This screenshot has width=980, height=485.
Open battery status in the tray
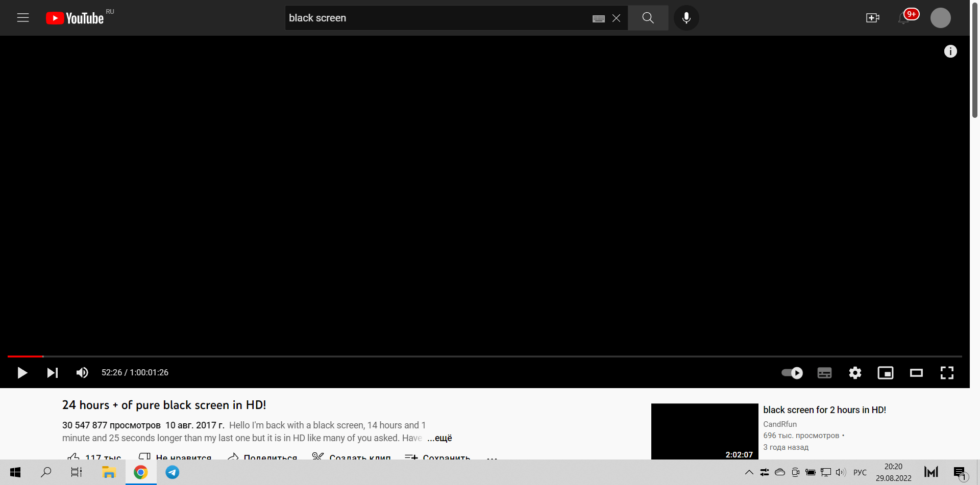point(811,472)
